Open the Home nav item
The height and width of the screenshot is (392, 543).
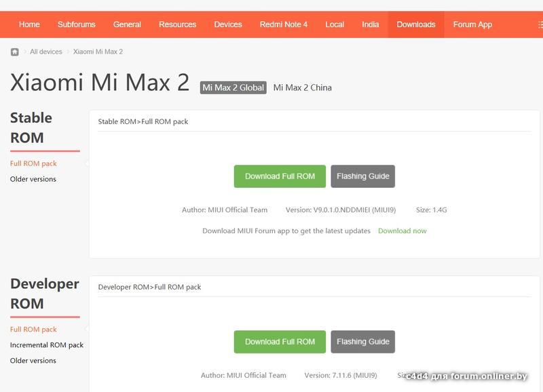coord(29,24)
